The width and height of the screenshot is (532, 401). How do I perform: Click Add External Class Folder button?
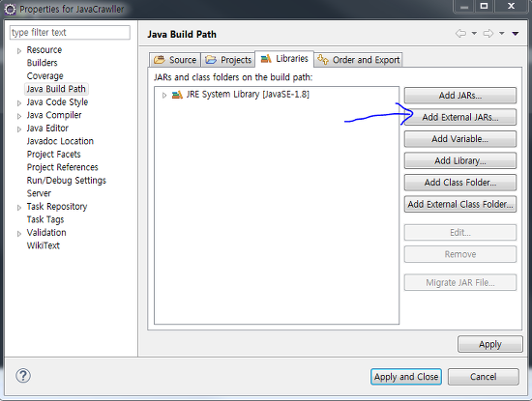460,204
